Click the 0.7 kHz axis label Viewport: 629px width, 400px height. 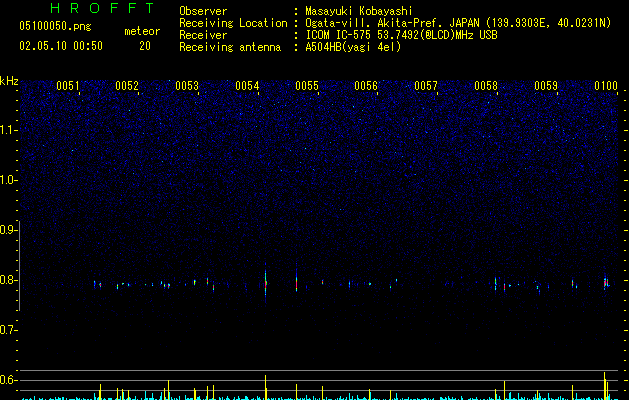pos(8,330)
